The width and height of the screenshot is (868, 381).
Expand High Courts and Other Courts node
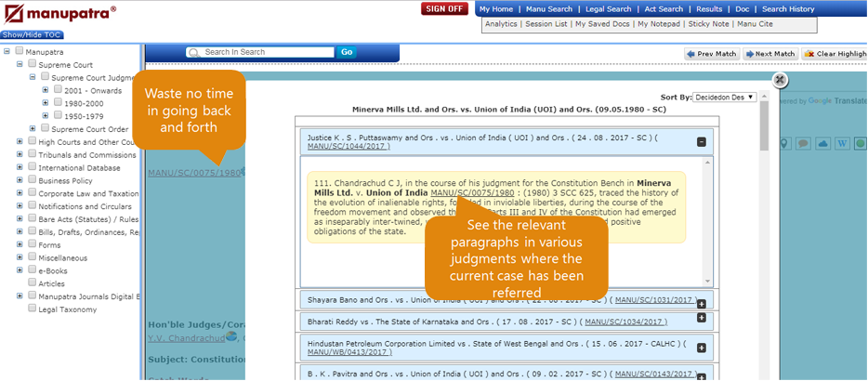tap(20, 141)
